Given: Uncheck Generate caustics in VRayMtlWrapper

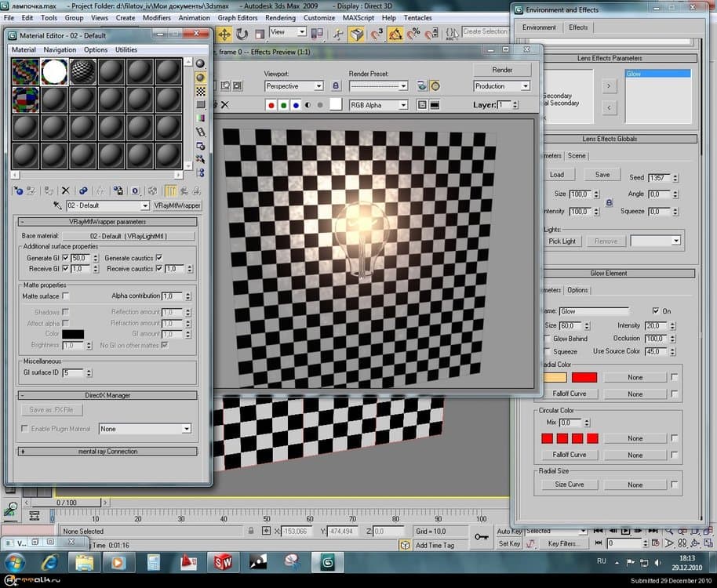Looking at the screenshot, I should 159,258.
